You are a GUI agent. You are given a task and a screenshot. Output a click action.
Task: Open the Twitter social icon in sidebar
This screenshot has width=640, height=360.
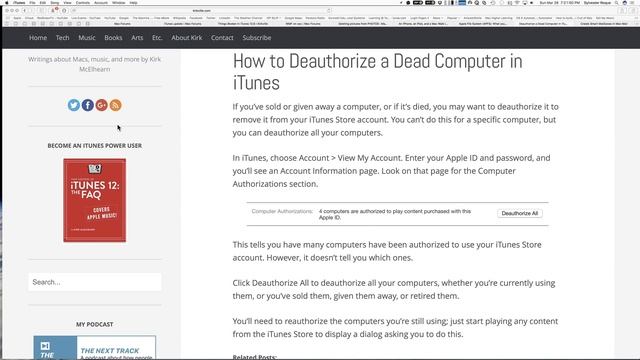click(x=74, y=105)
